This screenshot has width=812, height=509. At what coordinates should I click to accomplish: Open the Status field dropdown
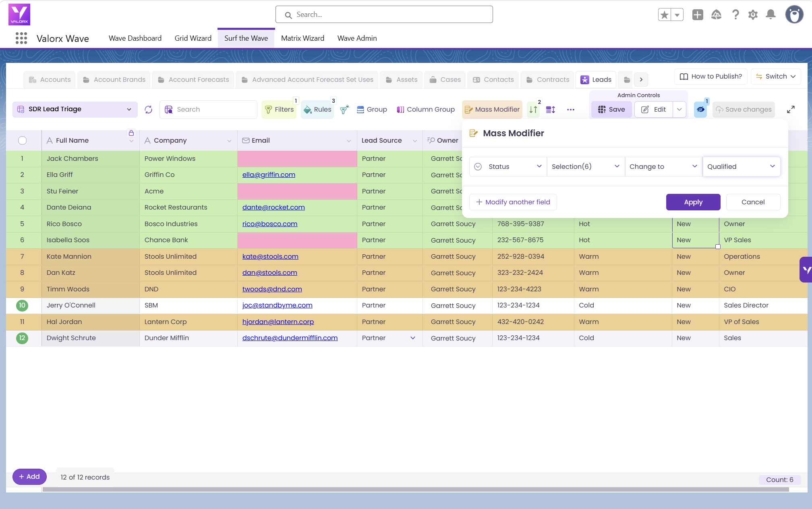tap(508, 167)
